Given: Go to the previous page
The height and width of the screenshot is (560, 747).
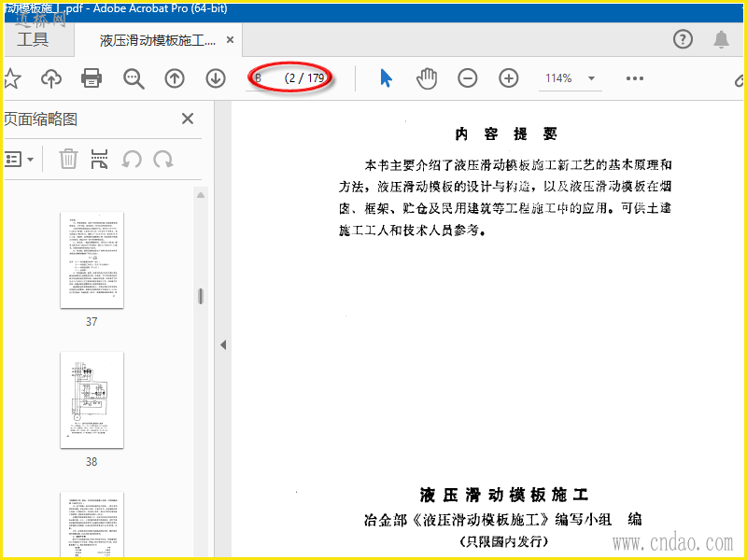Looking at the screenshot, I should (x=175, y=78).
